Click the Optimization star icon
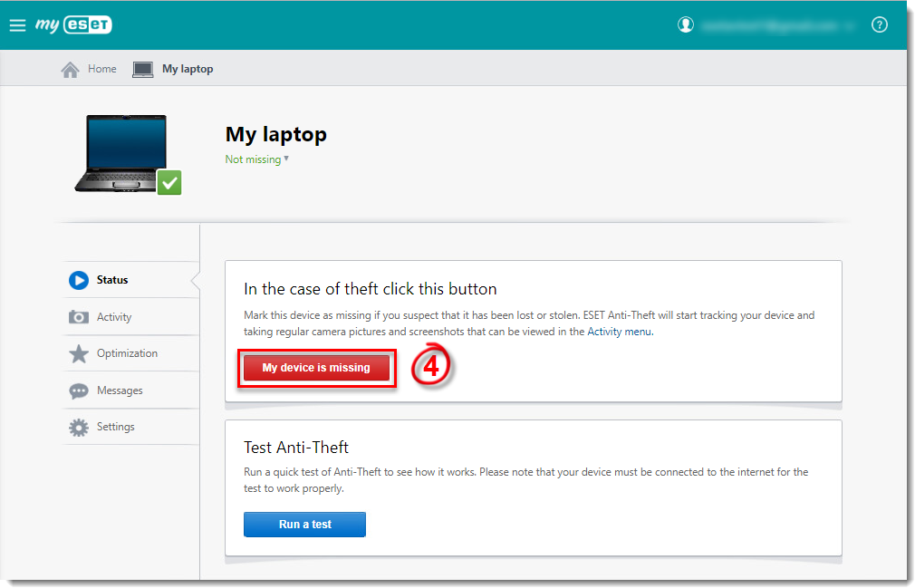Screen dimensions: 915x588 (x=79, y=353)
